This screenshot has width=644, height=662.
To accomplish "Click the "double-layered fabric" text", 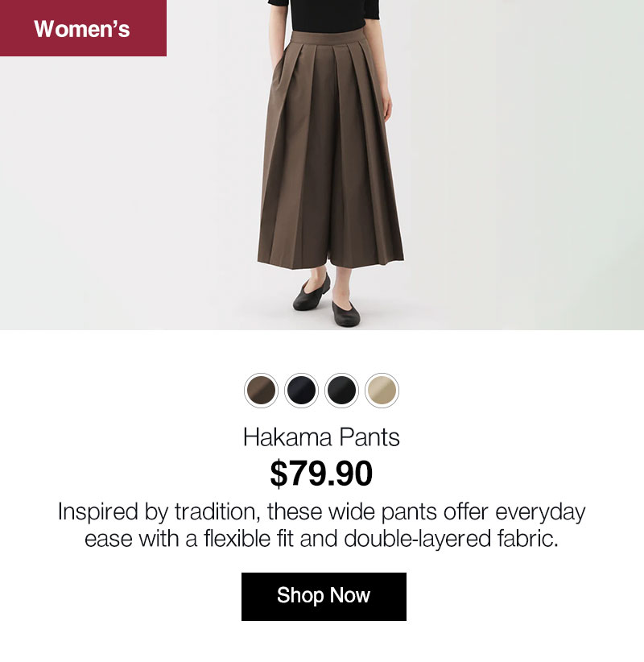I will point(451,539).
